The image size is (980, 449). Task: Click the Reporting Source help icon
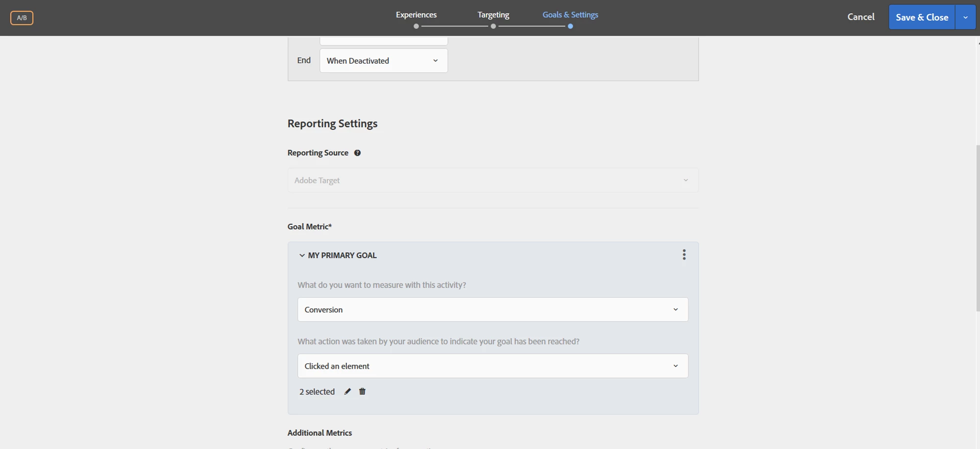pos(357,153)
